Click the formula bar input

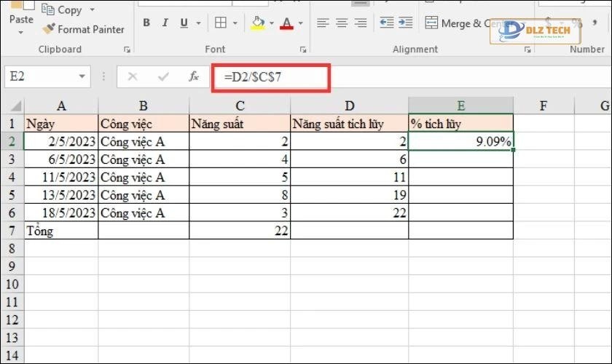click(x=437, y=76)
